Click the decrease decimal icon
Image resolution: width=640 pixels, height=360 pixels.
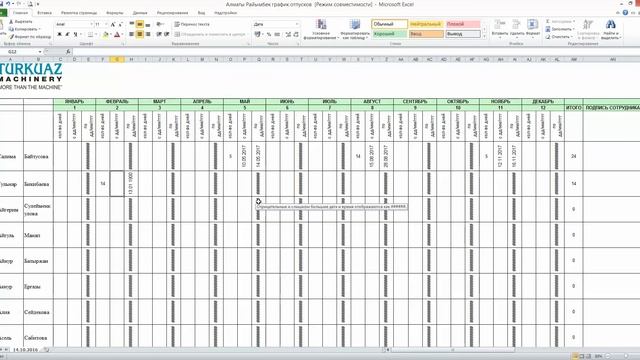[x=296, y=34]
